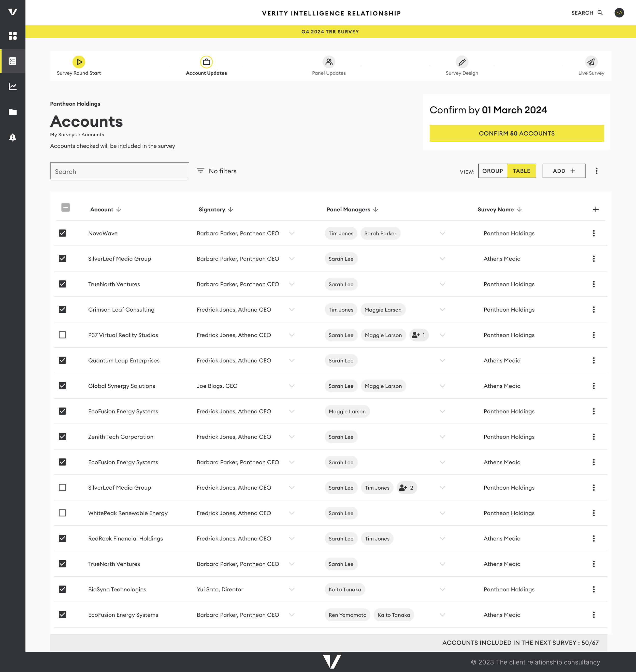Click the Panel Updates people step icon
Viewport: 636px width, 672px height.
click(x=328, y=62)
